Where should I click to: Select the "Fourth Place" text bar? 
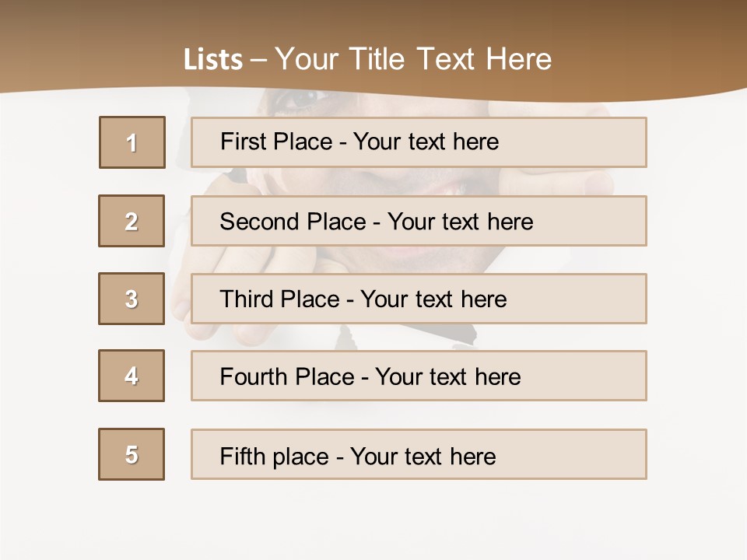click(x=419, y=376)
